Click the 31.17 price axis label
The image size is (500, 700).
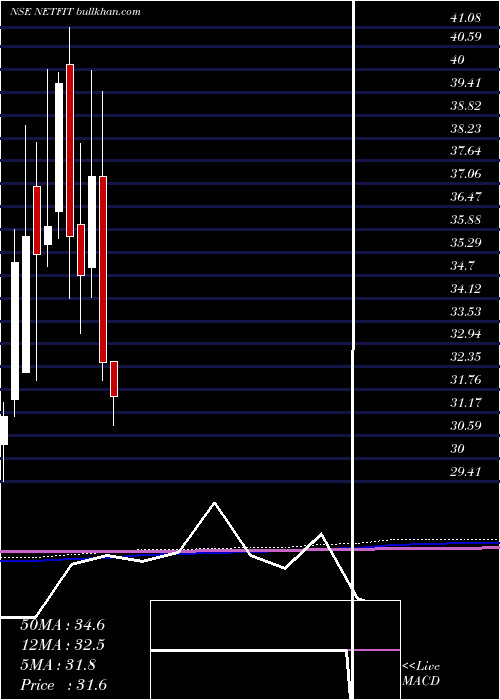[x=465, y=403]
